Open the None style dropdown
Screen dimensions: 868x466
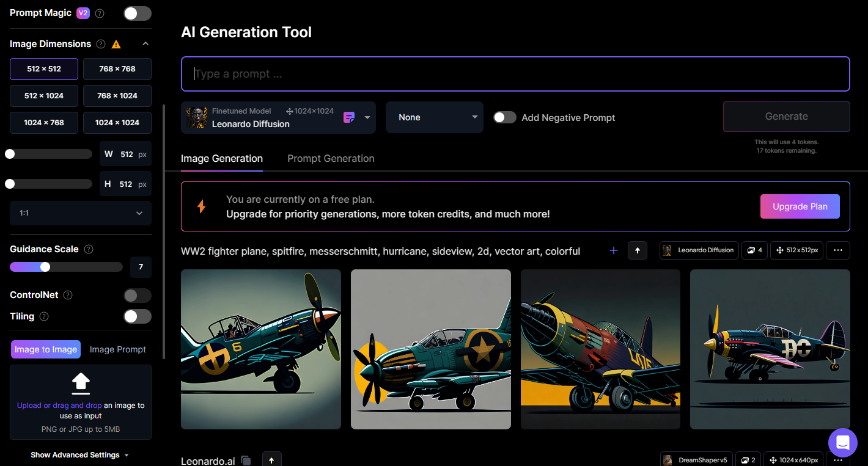(x=435, y=117)
